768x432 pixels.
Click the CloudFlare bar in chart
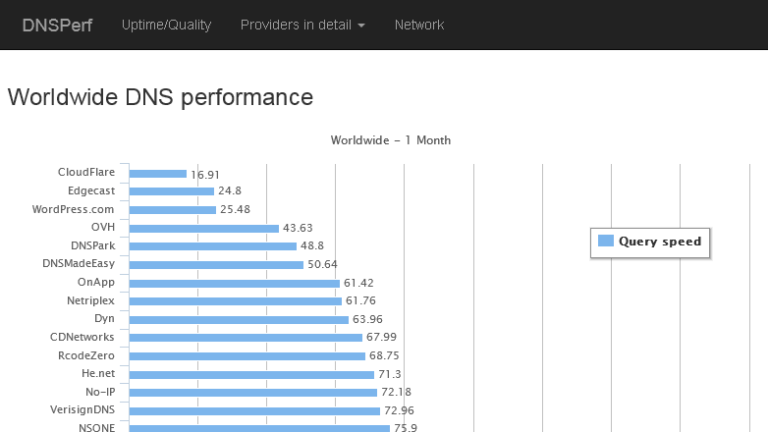click(x=158, y=174)
